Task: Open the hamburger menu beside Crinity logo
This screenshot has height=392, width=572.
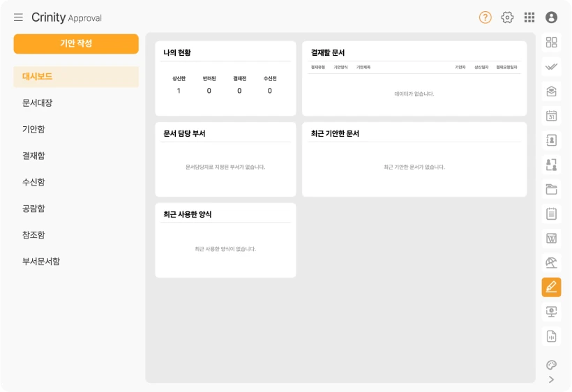Action: tap(18, 17)
